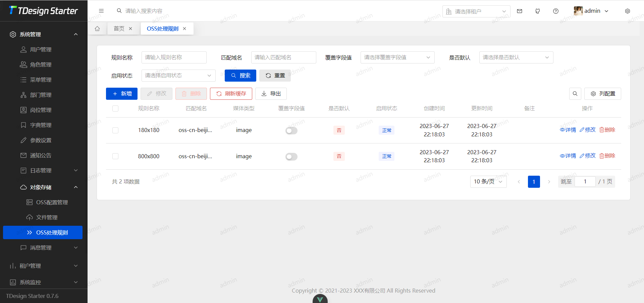
Task: Open the 列配置 column settings icon
Action: pyautogui.click(x=603, y=94)
